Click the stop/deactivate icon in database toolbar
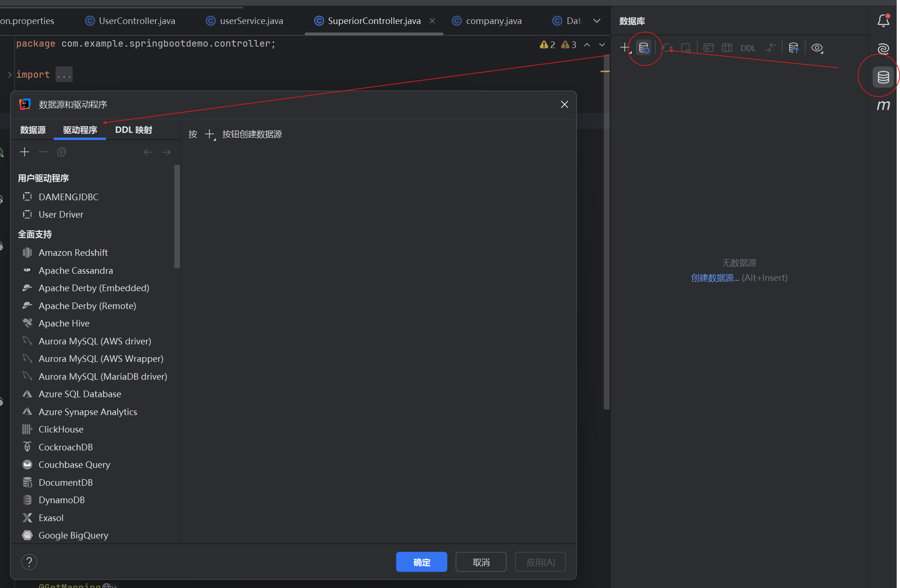The height and width of the screenshot is (588, 900). pyautogui.click(x=686, y=48)
